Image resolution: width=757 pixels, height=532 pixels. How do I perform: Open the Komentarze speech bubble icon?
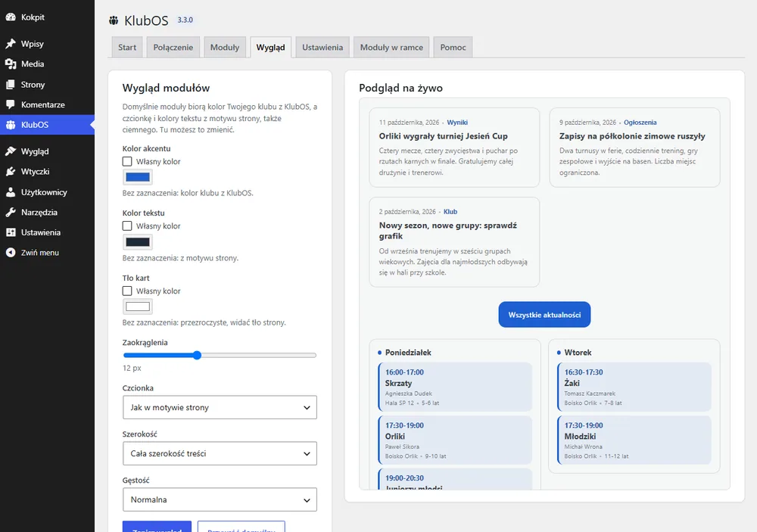point(11,104)
